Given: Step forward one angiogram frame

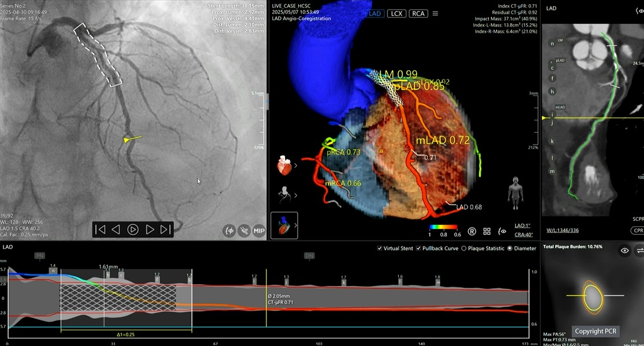Looking at the screenshot, I should click(150, 230).
